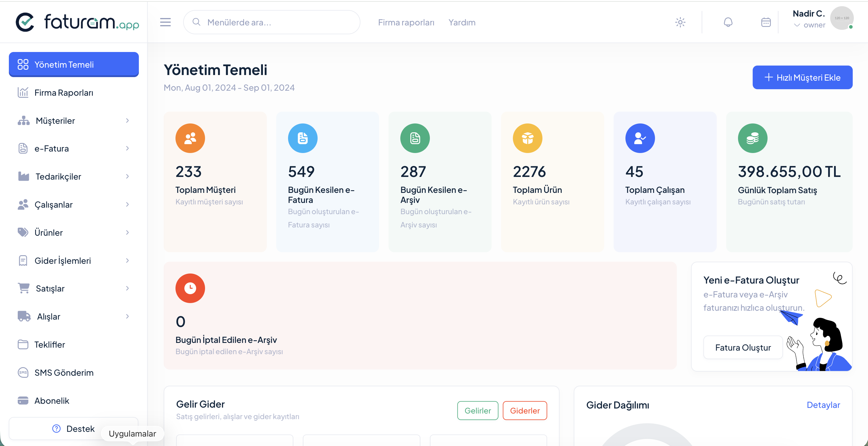Click the Gelir Gider card title
Image resolution: width=868 pixels, height=446 pixels.
[x=200, y=404]
